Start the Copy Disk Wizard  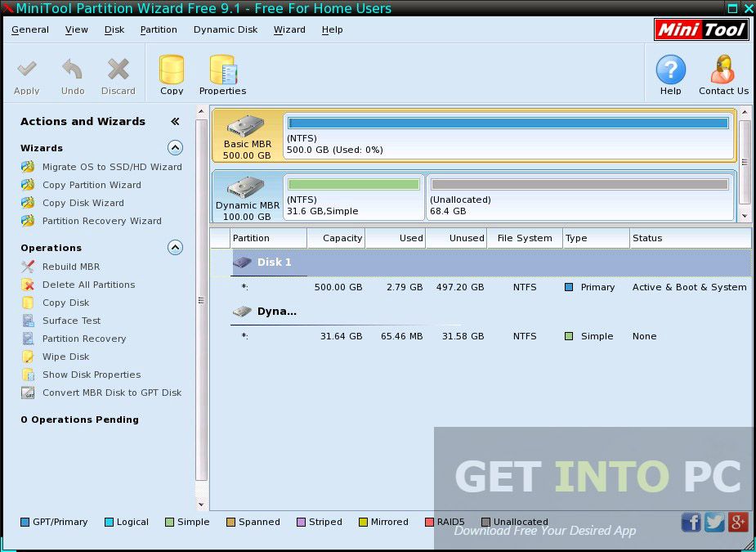point(83,203)
